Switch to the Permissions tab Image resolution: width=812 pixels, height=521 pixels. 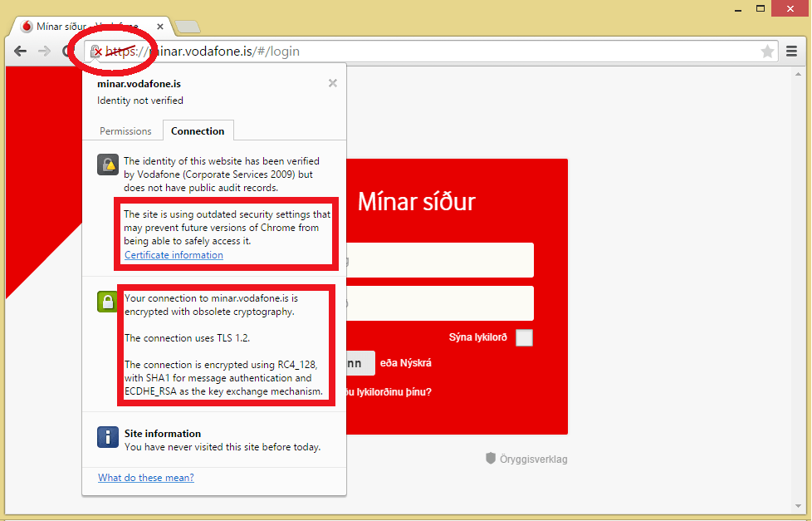125,131
